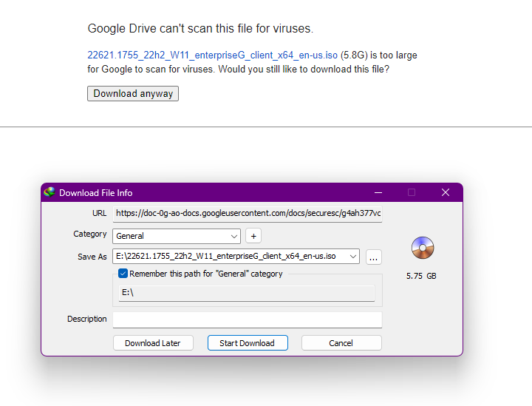
Task: Click the Download File Info title text
Action: (95, 193)
